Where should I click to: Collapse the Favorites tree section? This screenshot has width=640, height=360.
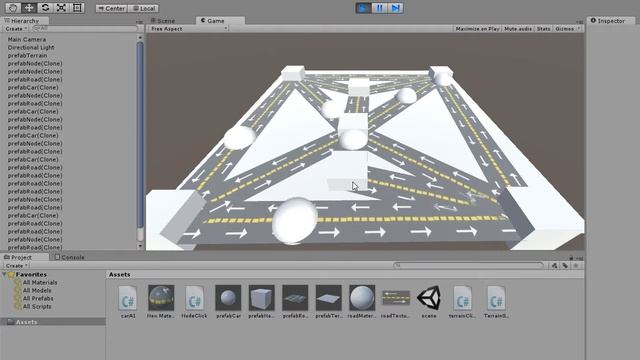tap(4, 274)
